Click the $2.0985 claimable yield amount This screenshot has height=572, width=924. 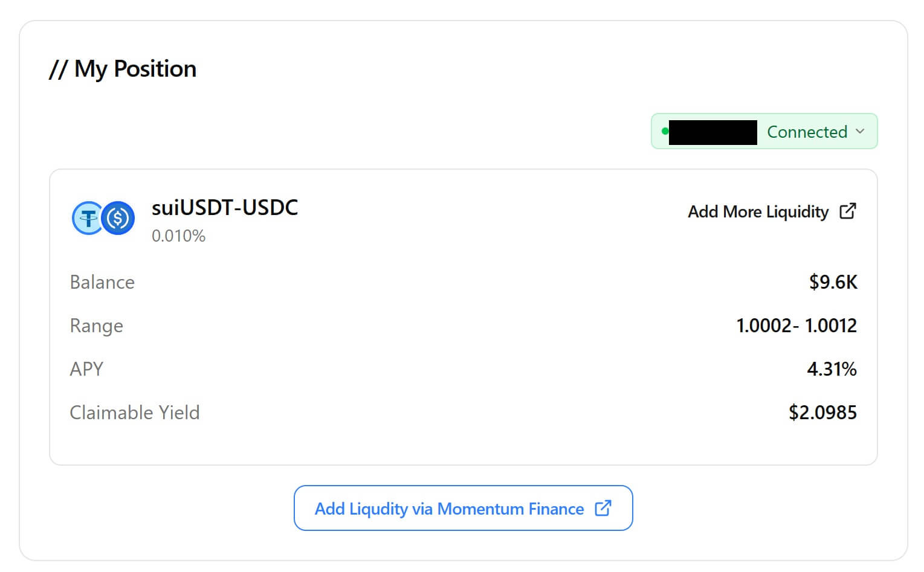822,413
